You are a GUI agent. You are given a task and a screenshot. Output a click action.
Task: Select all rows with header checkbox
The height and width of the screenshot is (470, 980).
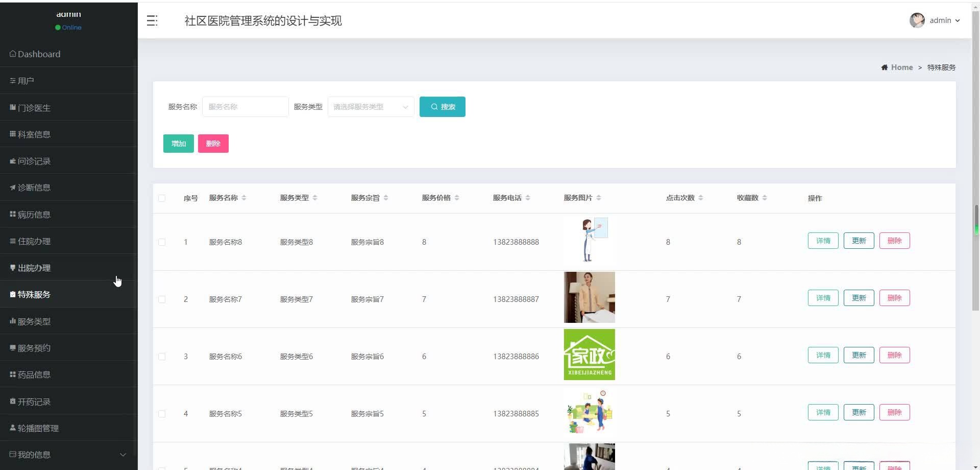[162, 198]
